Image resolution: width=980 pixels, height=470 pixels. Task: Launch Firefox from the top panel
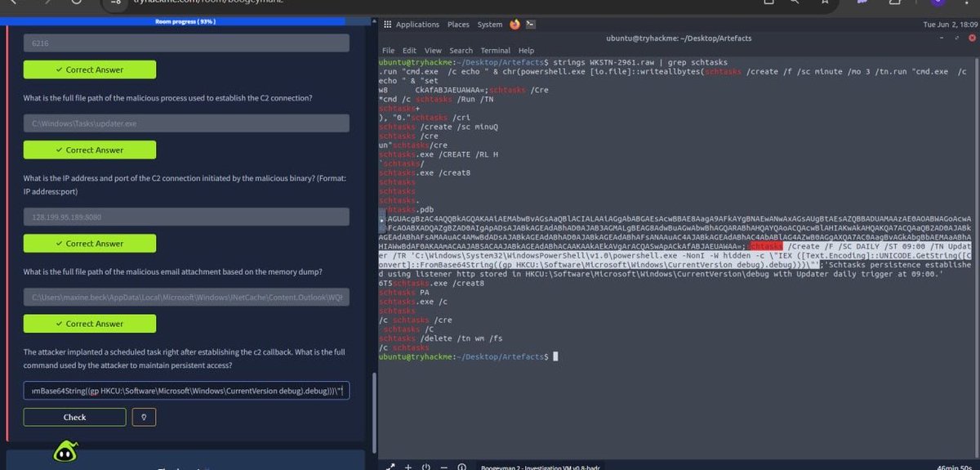[514, 25]
